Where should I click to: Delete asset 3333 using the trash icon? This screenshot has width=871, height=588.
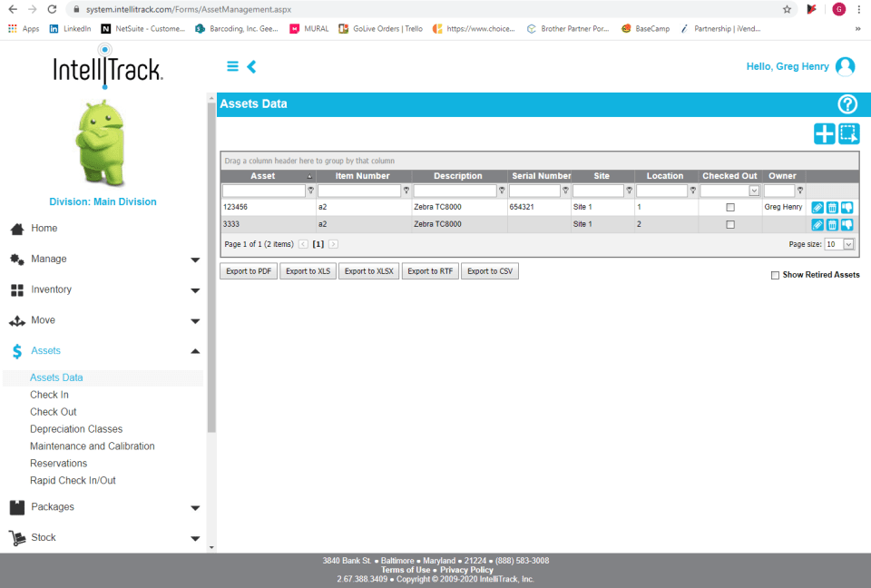click(x=832, y=224)
